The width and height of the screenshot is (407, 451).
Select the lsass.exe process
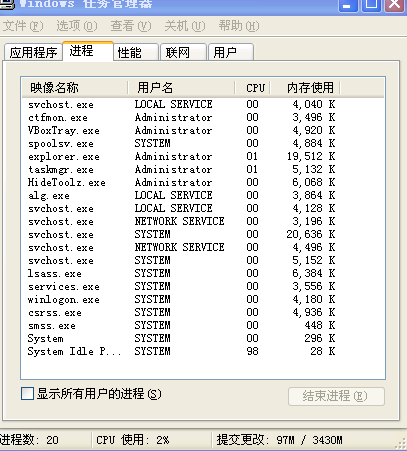pyautogui.click(x=203, y=273)
